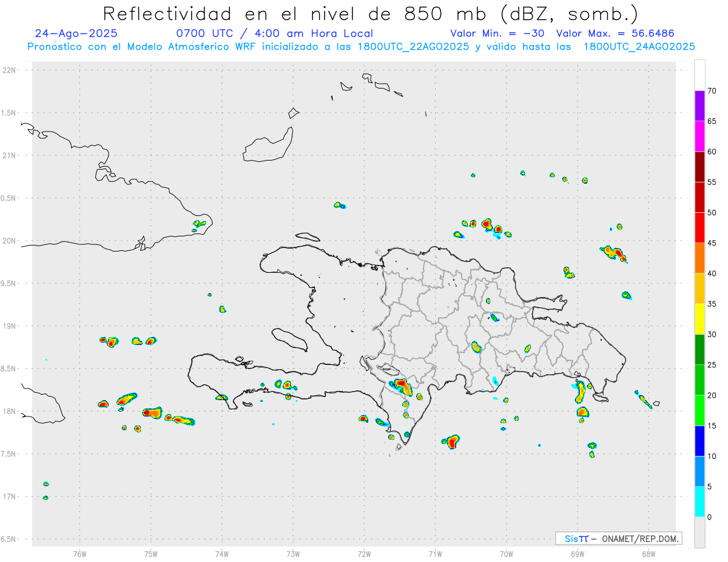Click the '72W' longitude label
The width and height of the screenshot is (728, 562).
pyautogui.click(x=364, y=554)
